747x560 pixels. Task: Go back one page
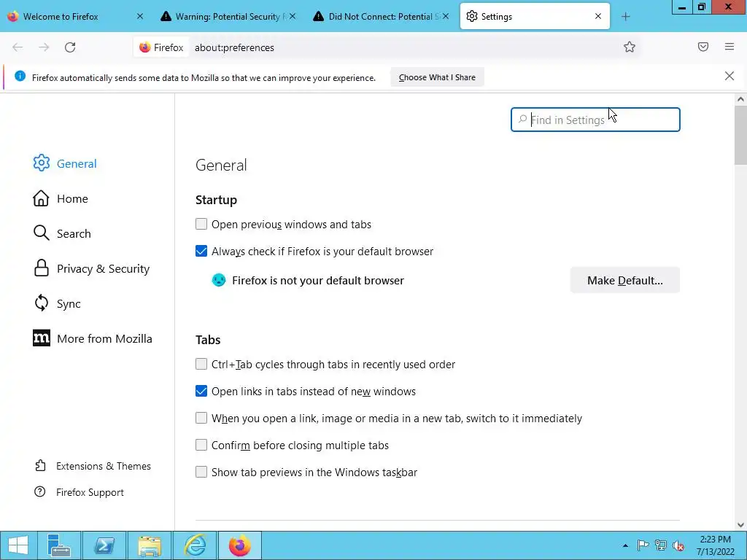[x=18, y=47]
